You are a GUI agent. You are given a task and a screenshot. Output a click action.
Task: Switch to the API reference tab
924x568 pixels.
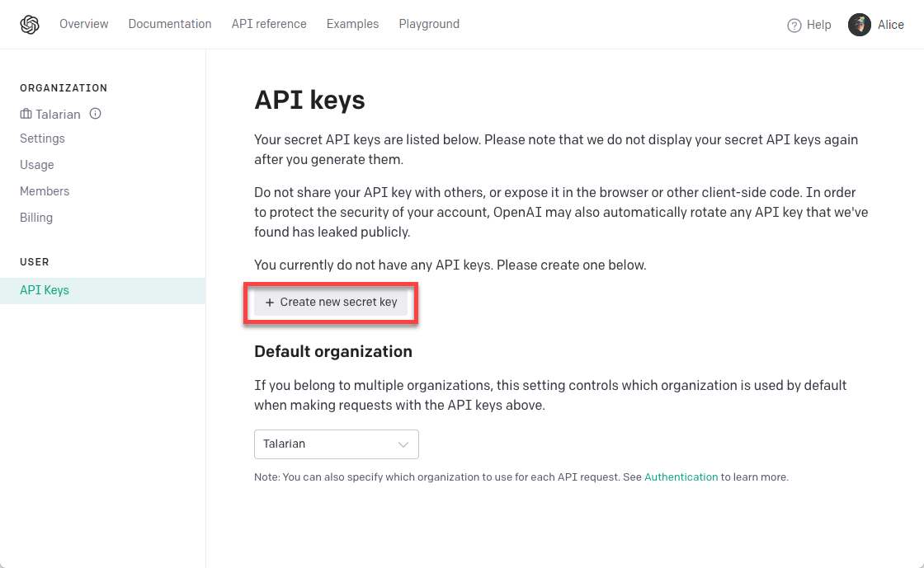pos(268,24)
